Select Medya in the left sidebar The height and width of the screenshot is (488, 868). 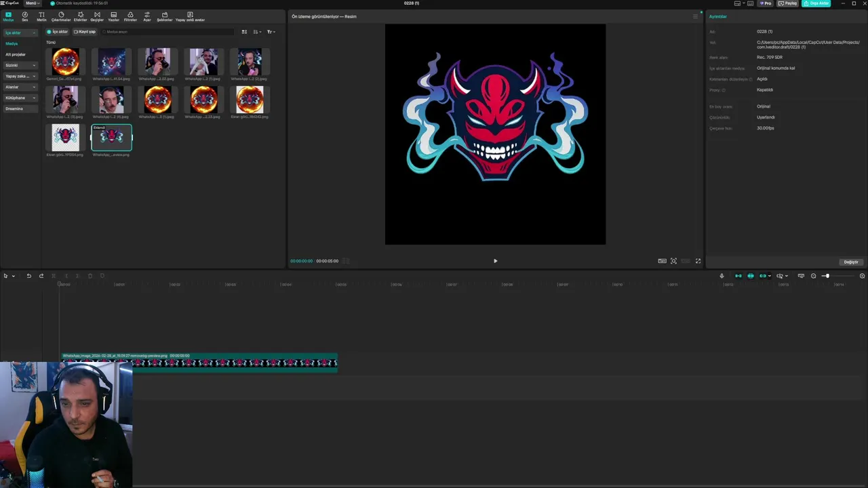12,43
